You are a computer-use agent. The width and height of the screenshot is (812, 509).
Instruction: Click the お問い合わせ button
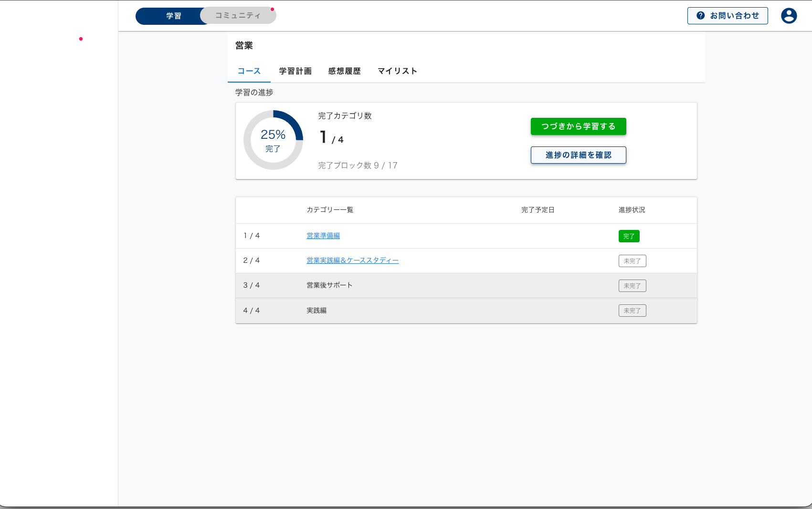pyautogui.click(x=727, y=15)
